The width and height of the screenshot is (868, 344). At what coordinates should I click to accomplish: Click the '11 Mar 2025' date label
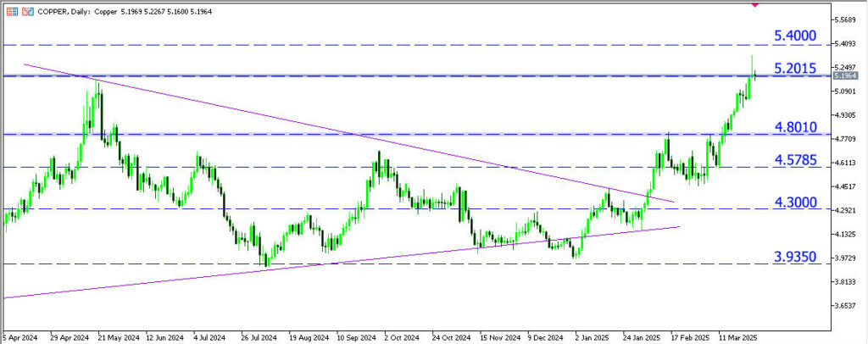[737, 335]
